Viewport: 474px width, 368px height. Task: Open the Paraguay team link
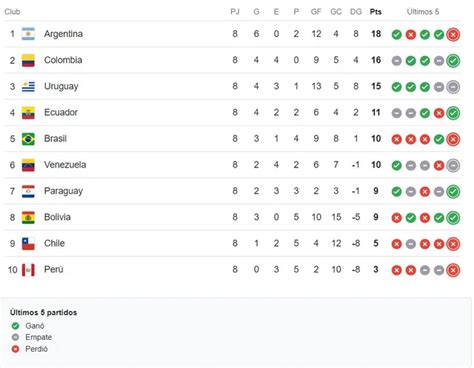pos(63,191)
